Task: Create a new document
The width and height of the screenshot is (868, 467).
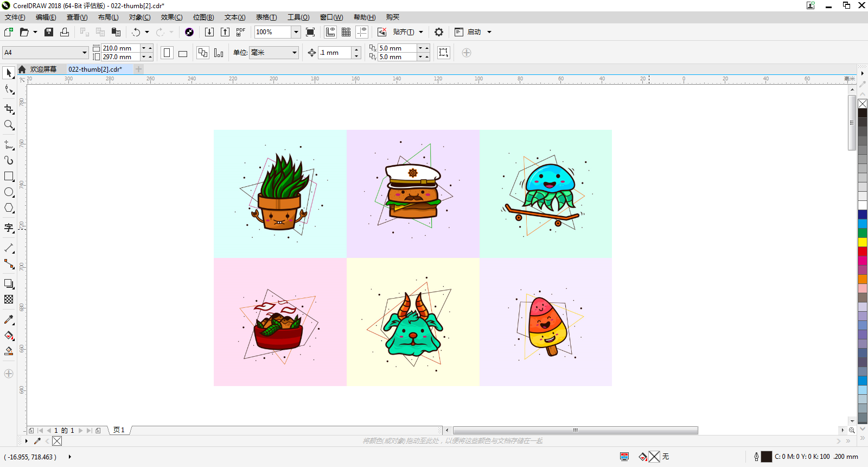Action: point(9,32)
